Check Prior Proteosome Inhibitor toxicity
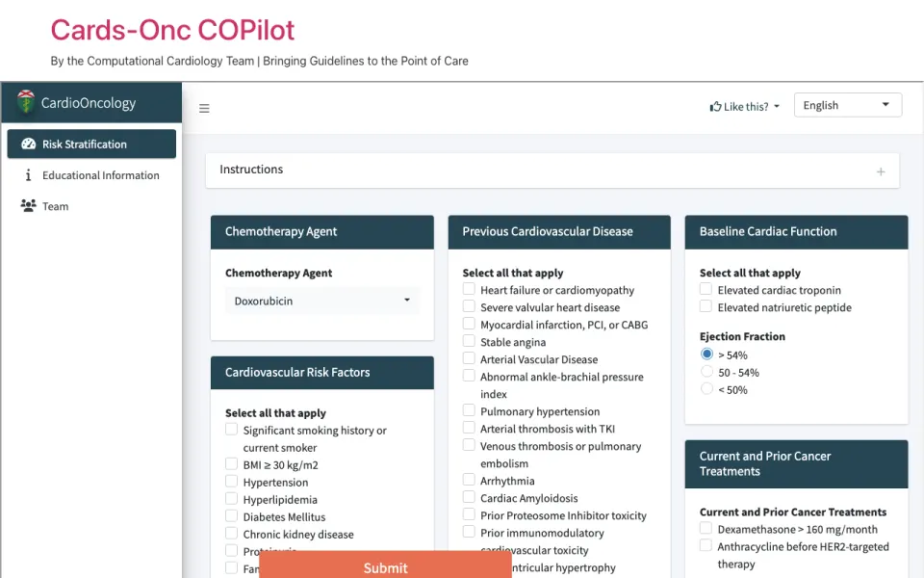The image size is (924, 578). pyautogui.click(x=469, y=514)
